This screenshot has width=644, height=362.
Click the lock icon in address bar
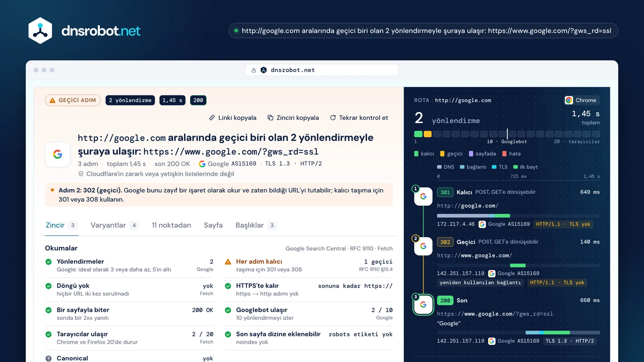click(254, 70)
